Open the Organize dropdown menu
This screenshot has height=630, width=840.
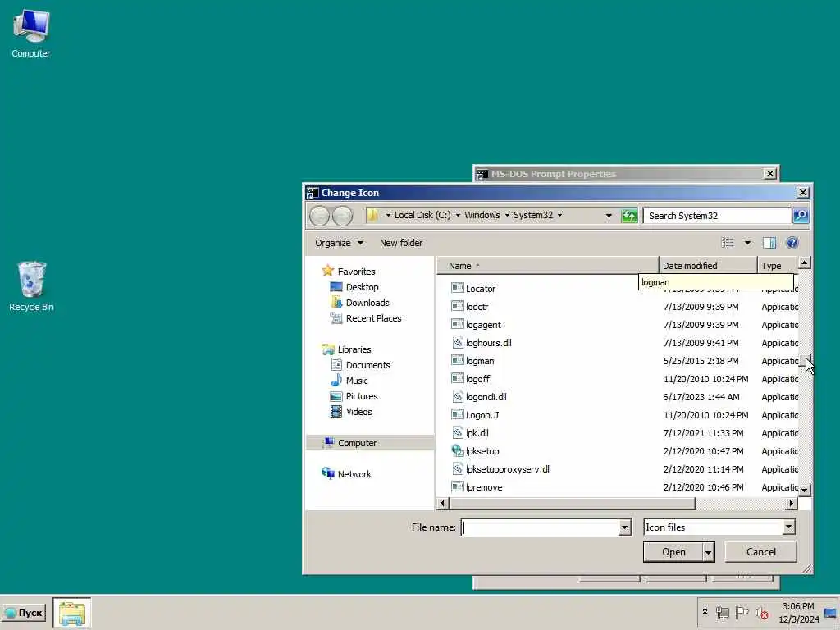pos(339,243)
